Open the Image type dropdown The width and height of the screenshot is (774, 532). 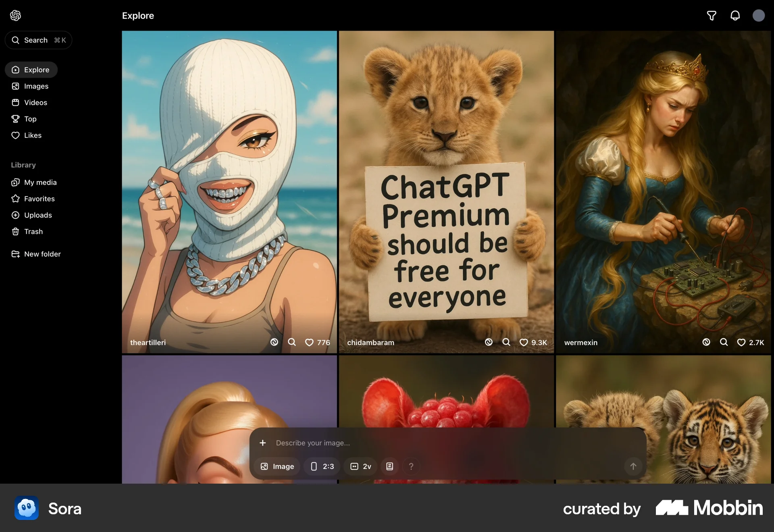[x=277, y=466]
